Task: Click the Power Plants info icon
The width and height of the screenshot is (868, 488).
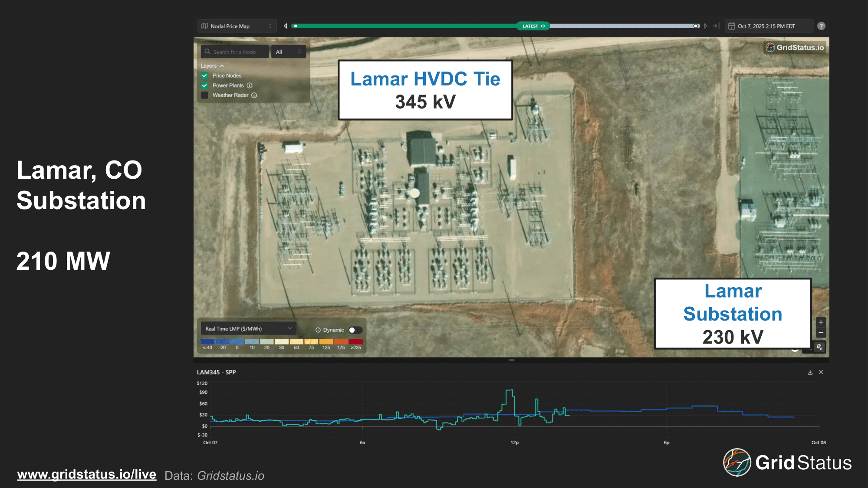Action: point(250,85)
